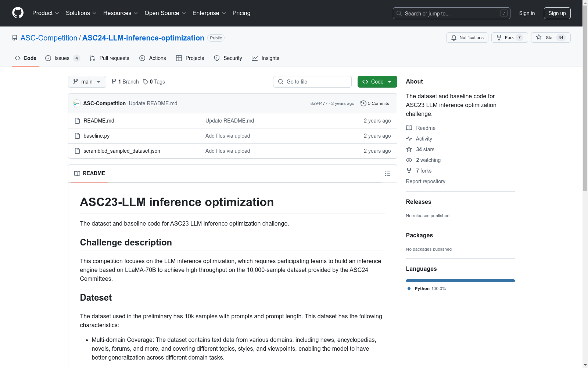Click the ASC-Competition avatar in commit row
The height and width of the screenshot is (368, 588).
point(76,103)
